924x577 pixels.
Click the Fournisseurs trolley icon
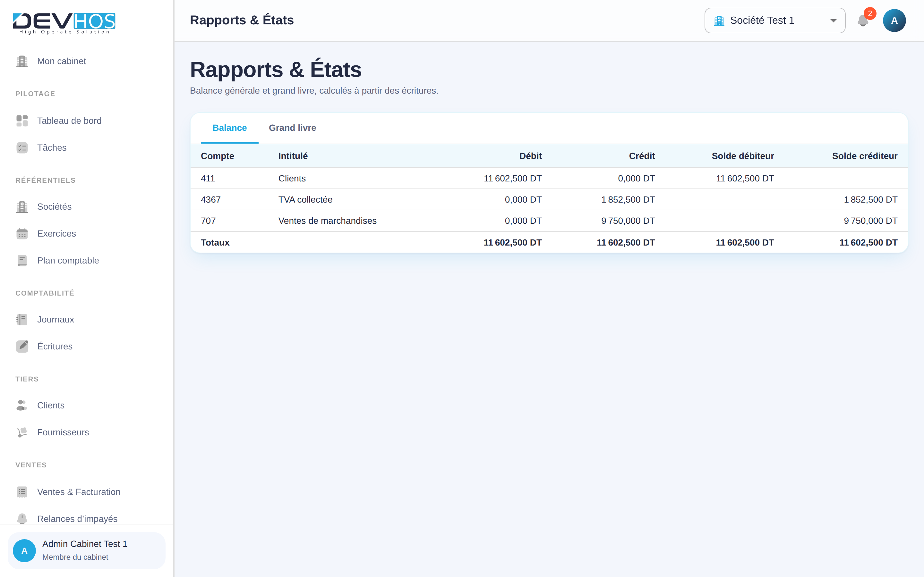tap(22, 432)
